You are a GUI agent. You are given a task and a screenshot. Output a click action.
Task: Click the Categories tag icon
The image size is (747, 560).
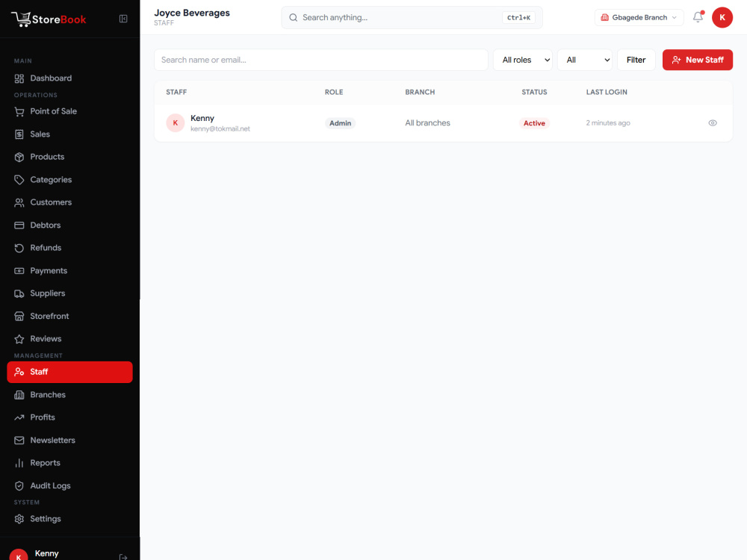click(x=19, y=180)
